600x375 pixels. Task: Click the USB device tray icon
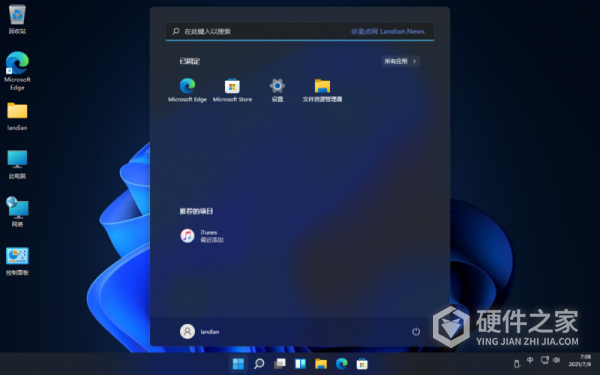tap(517, 364)
